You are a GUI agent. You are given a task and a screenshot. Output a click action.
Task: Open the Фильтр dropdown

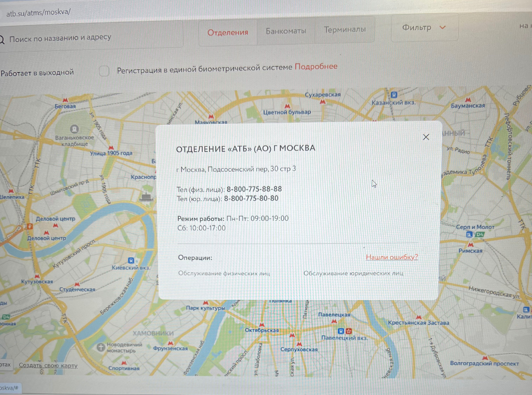[x=424, y=27]
